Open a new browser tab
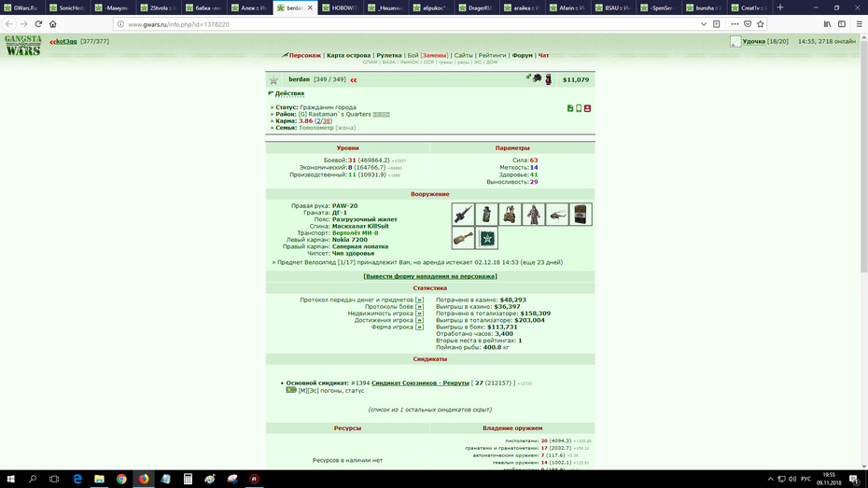The width and height of the screenshot is (868, 488). [780, 7]
